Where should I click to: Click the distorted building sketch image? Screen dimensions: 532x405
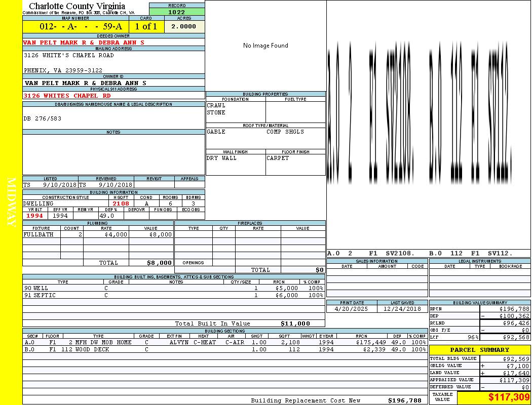point(420,112)
